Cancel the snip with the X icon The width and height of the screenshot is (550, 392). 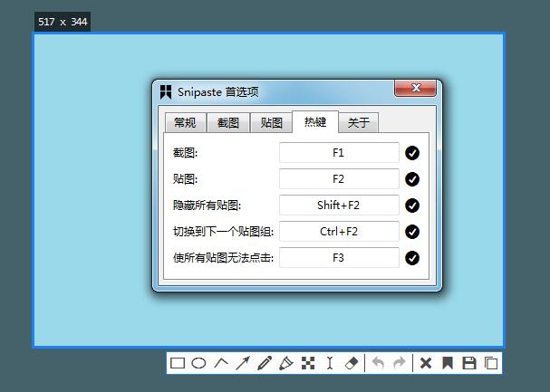[x=425, y=363]
